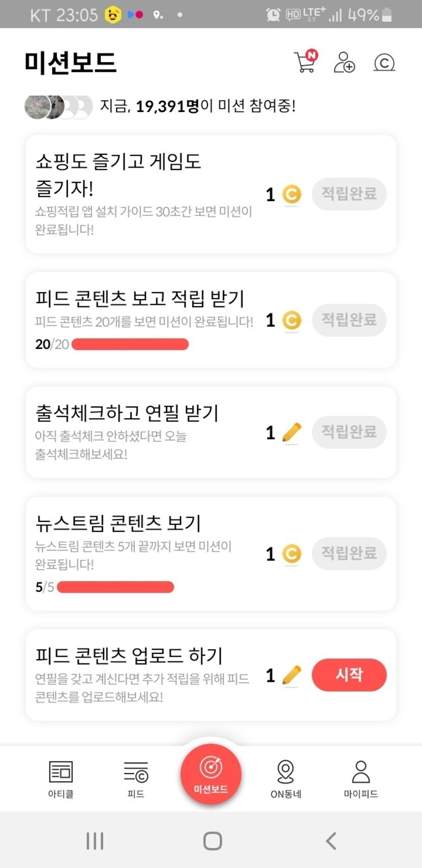Image resolution: width=422 pixels, height=868 pixels.
Task: Open Android recent apps button
Action: pyautogui.click(x=95, y=841)
